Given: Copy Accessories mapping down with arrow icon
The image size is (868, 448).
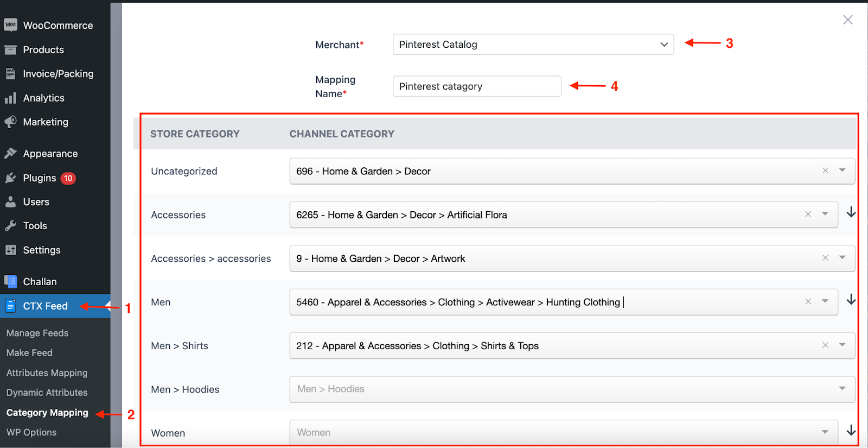Looking at the screenshot, I should [851, 212].
